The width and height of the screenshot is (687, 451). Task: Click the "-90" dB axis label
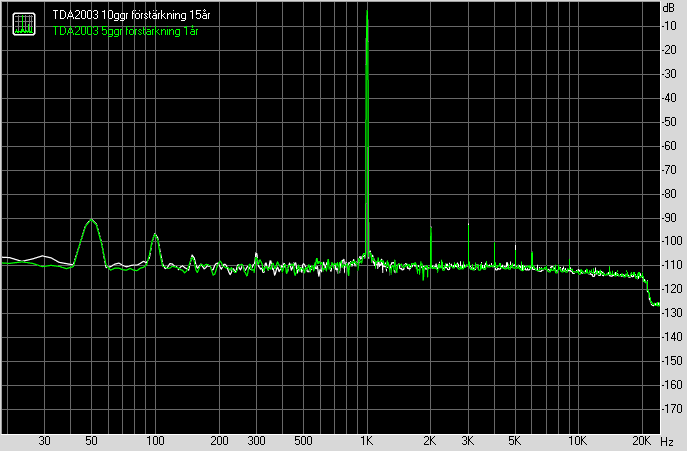coord(670,218)
